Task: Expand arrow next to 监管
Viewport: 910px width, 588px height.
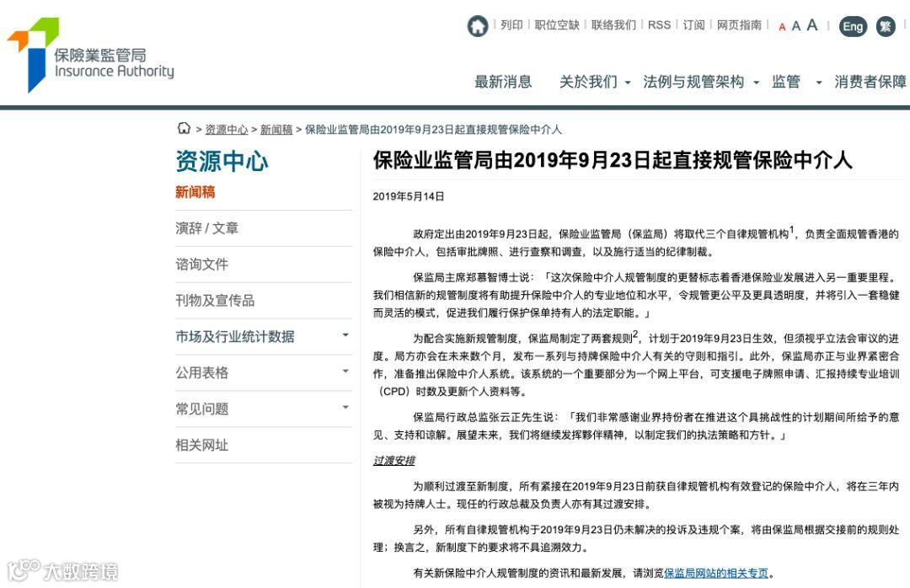Action: coord(819,83)
